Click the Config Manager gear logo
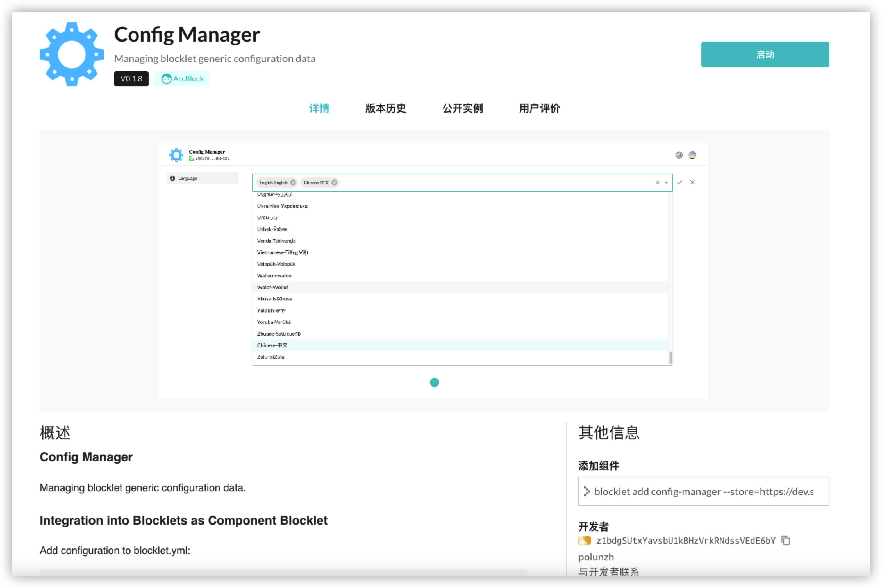 click(x=72, y=54)
